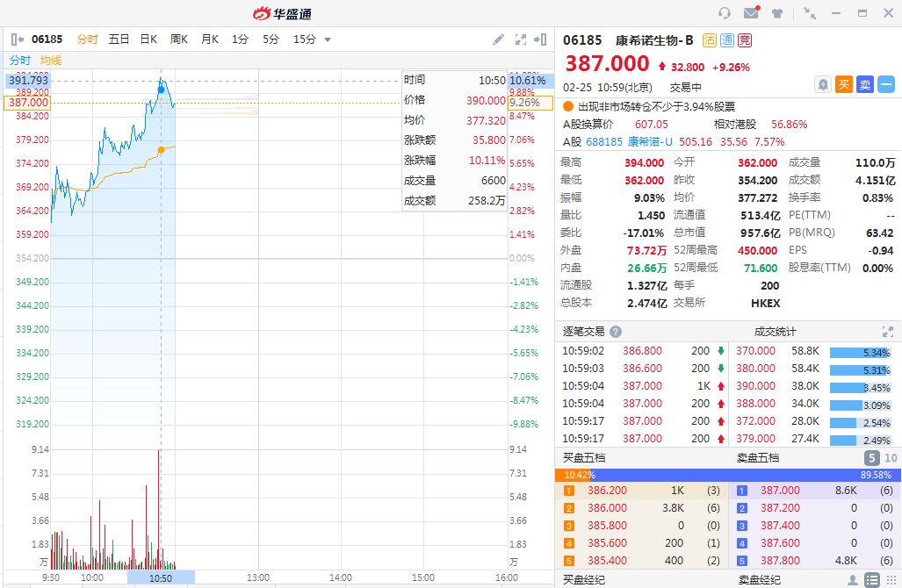Viewport: 902px width, 588px height.
Task: Click the orange 买 buy button
Action: 844,84
